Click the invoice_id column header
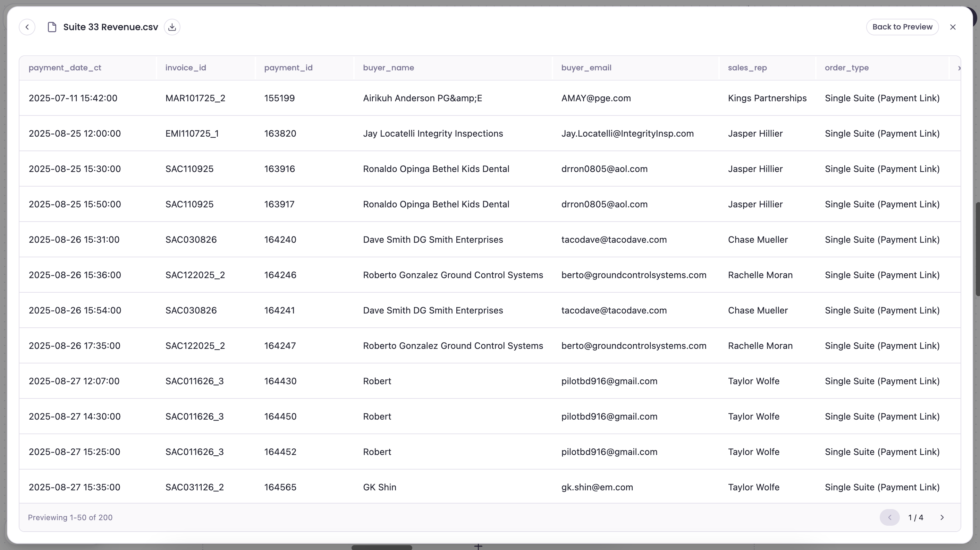Image resolution: width=980 pixels, height=550 pixels. [x=185, y=68]
